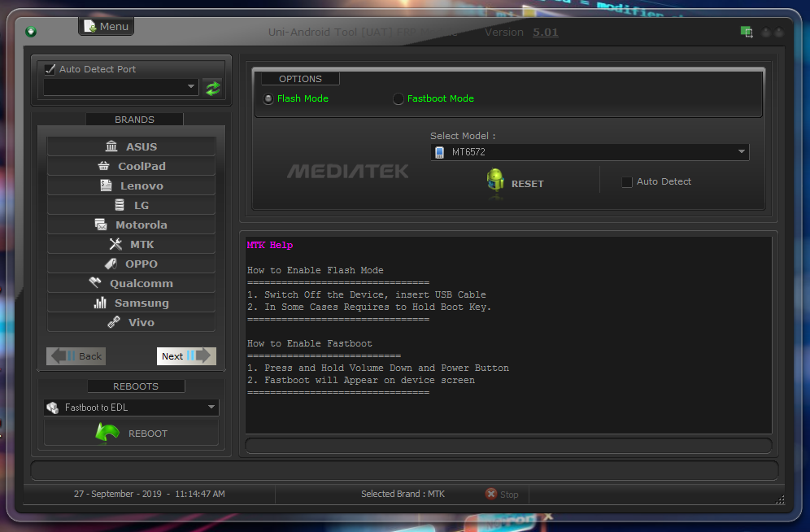Go to Next brands page

click(186, 355)
